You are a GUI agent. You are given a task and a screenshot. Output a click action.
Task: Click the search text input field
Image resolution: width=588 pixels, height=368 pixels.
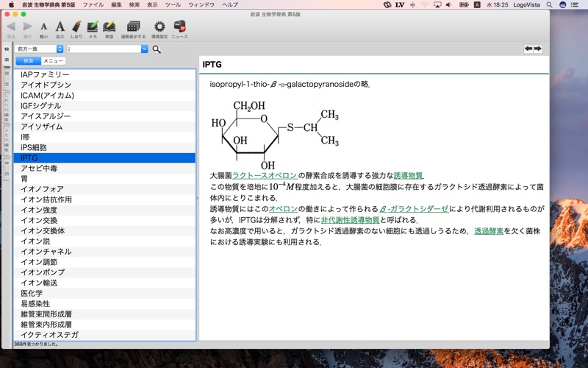click(103, 49)
